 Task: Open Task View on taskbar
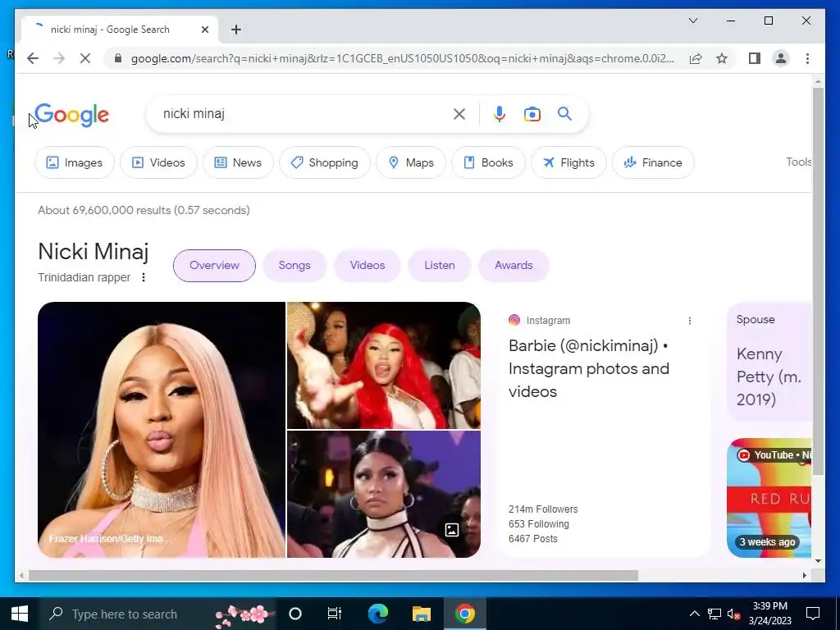(x=335, y=614)
